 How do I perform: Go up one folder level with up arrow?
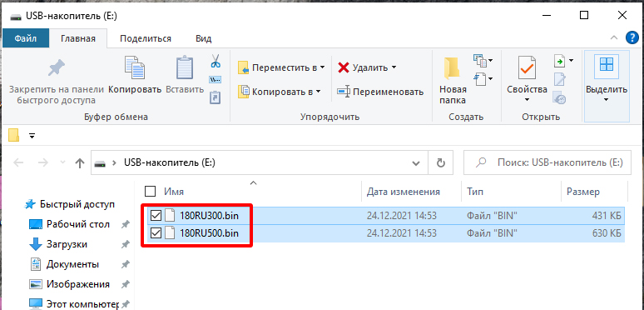click(79, 163)
